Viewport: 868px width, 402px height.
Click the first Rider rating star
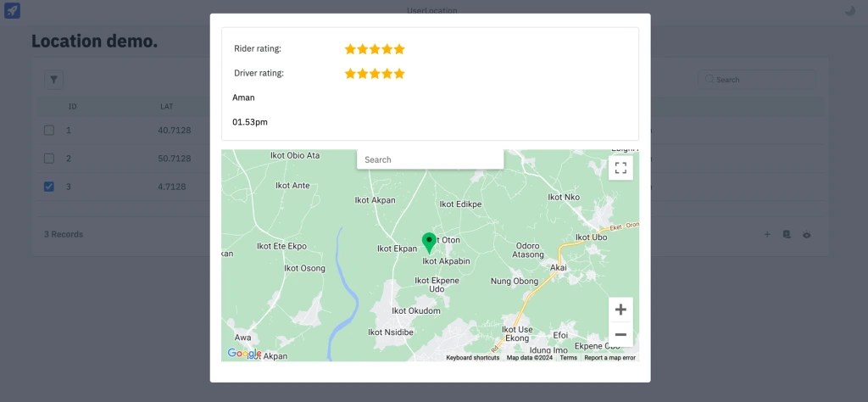tap(350, 49)
